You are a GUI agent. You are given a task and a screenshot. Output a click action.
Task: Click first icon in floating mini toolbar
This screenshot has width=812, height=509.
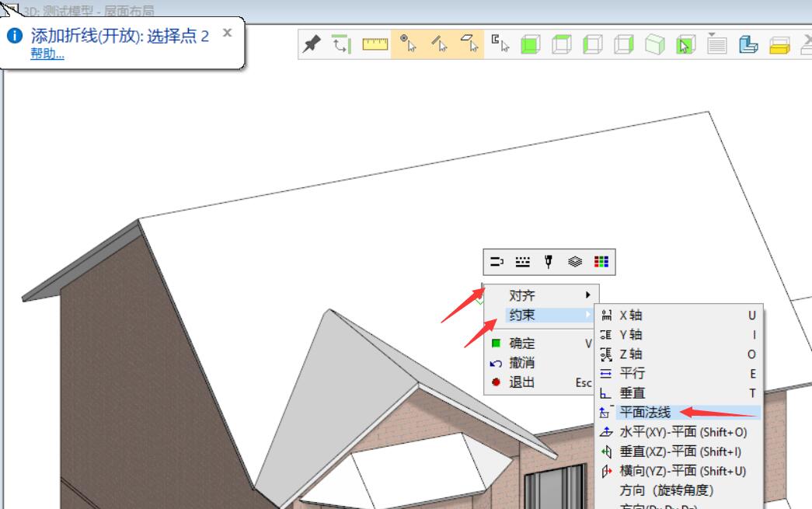point(497,262)
